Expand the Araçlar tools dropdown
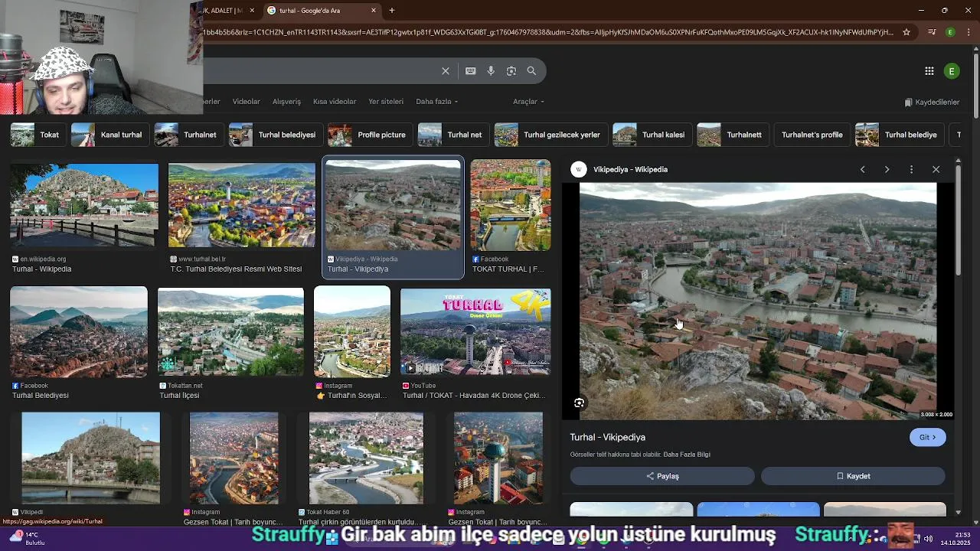Image resolution: width=980 pixels, height=551 pixels. 528,102
